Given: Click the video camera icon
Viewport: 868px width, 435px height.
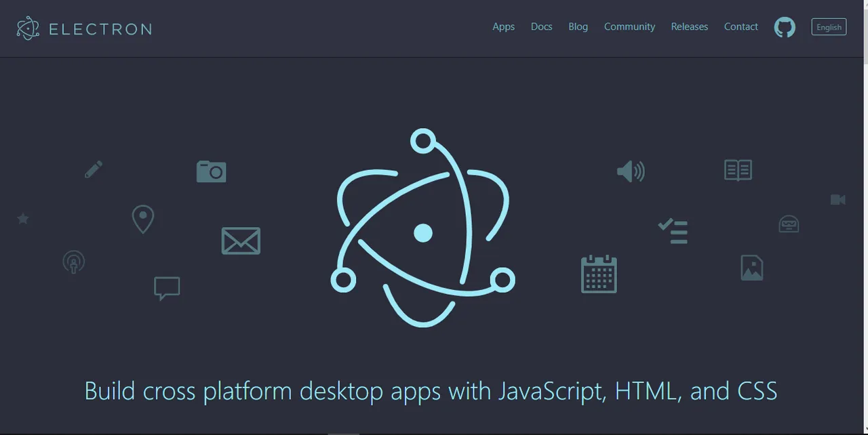Looking at the screenshot, I should pos(838,199).
